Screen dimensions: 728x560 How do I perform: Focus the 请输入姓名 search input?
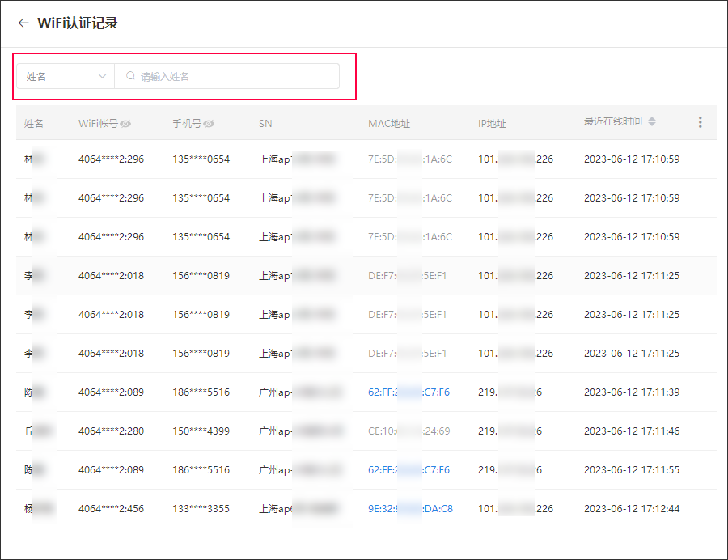[x=235, y=76]
